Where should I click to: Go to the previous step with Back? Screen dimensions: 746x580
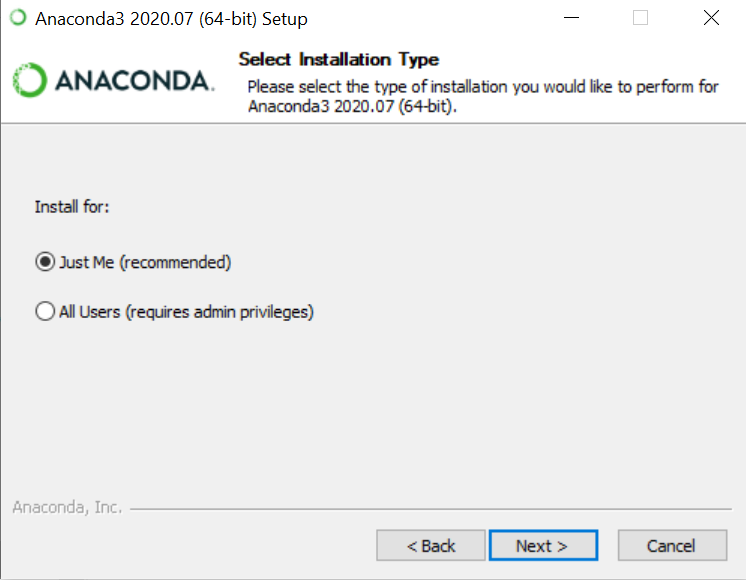pos(431,545)
